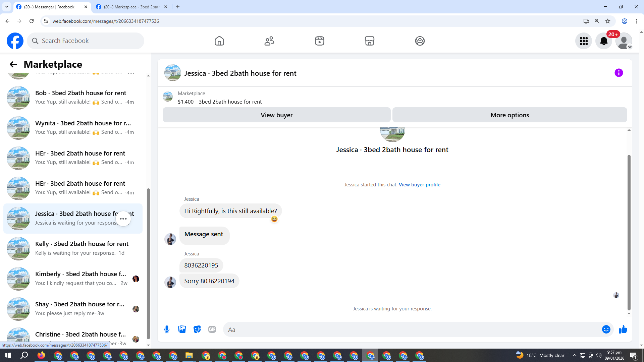Screen dimensions: 644x362
Task: Send a thumbs-up like
Action: (x=623, y=329)
